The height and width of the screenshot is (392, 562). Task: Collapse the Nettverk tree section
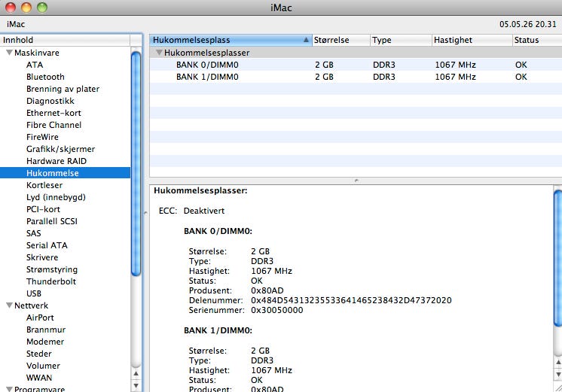coord(9,305)
